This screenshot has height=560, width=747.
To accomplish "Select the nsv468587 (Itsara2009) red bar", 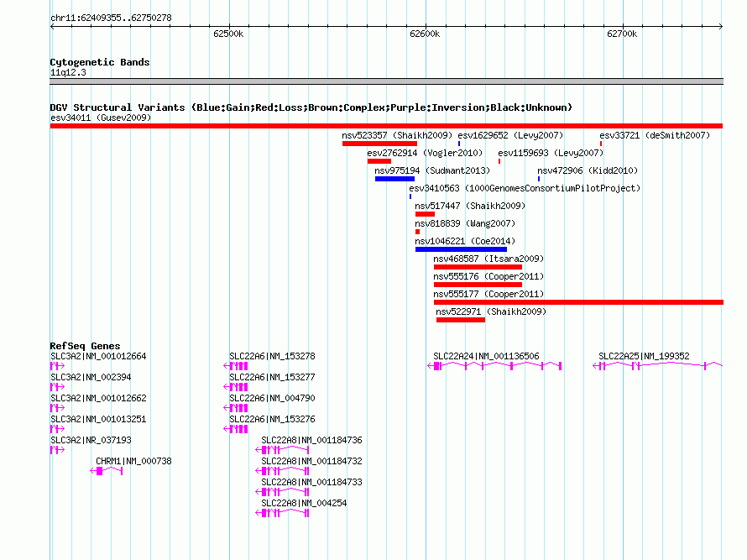I will (478, 267).
